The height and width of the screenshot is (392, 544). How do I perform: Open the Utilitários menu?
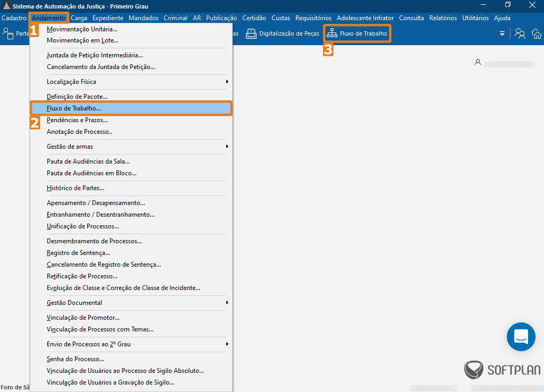pyautogui.click(x=475, y=18)
